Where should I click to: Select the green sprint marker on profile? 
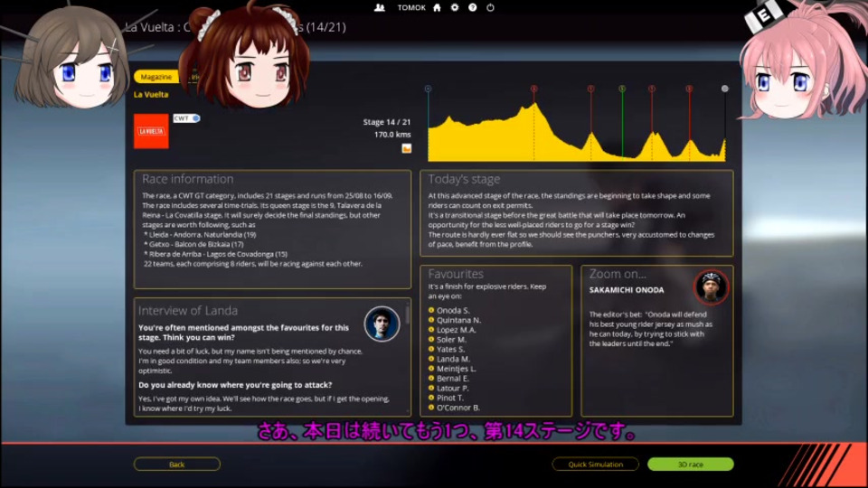coord(622,89)
